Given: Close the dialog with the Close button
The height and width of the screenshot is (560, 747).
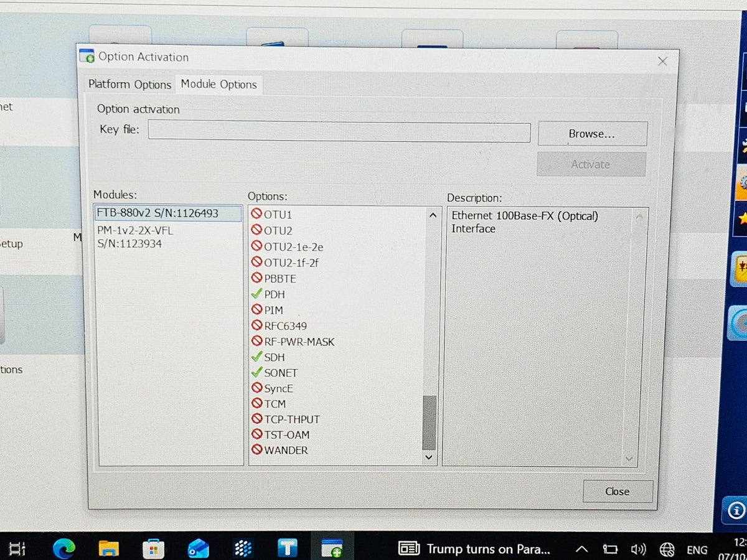Looking at the screenshot, I should (x=618, y=492).
